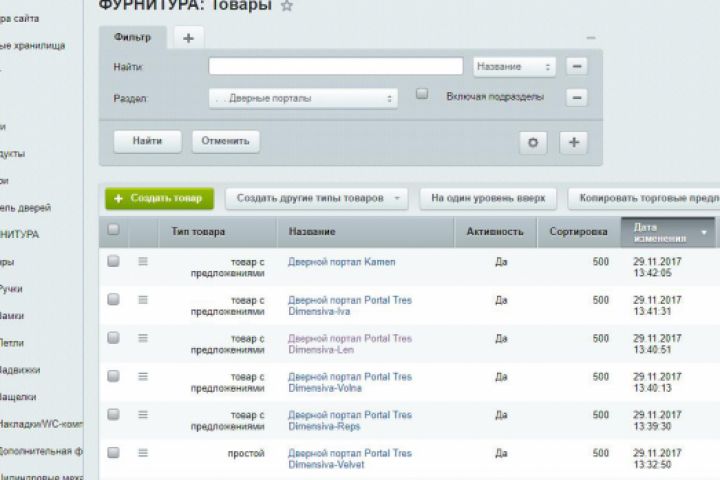Add page to favorites with star icon
The image size is (720, 480).
pyautogui.click(x=287, y=6)
